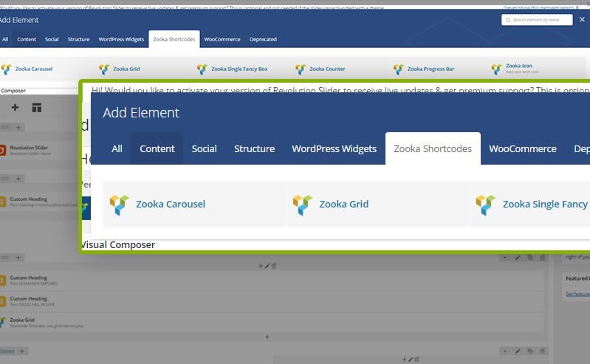Screen dimensions: 590x364
Task: Clone the lower row with its copy icon
Action: pyautogui.click(x=530, y=351)
